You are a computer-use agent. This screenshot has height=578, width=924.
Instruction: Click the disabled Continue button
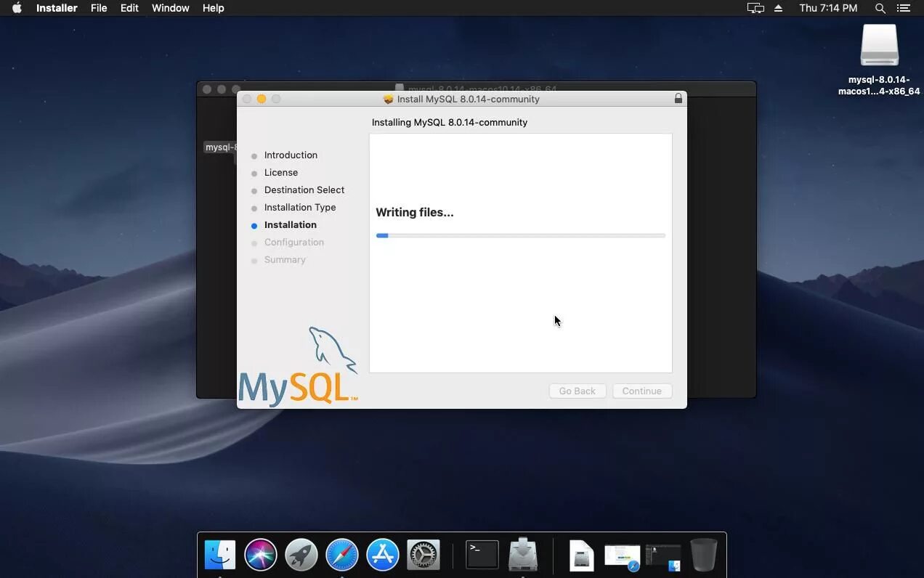[642, 391]
